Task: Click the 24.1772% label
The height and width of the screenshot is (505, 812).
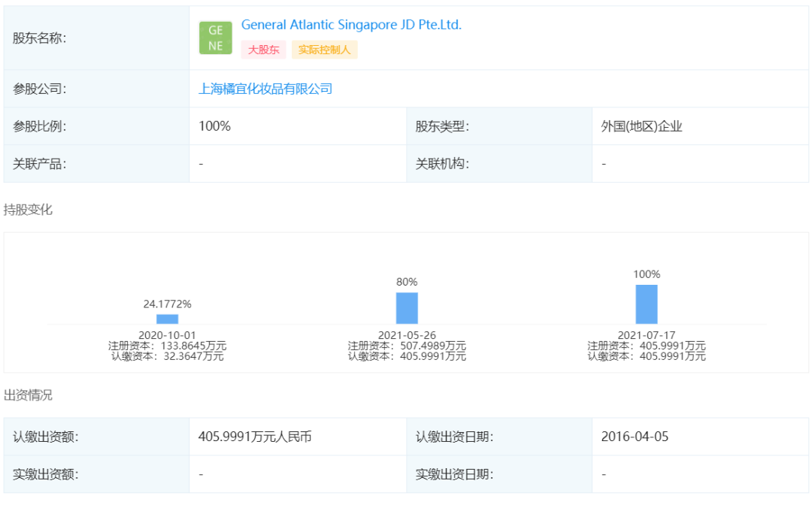Action: [167, 304]
